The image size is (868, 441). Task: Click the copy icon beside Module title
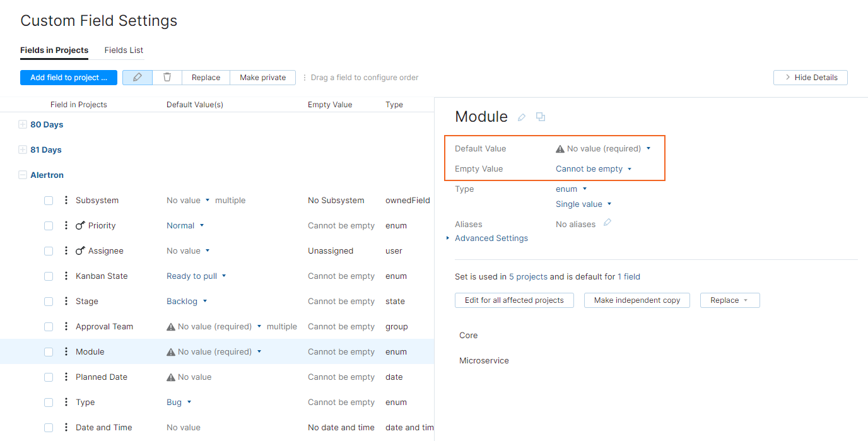coord(541,117)
